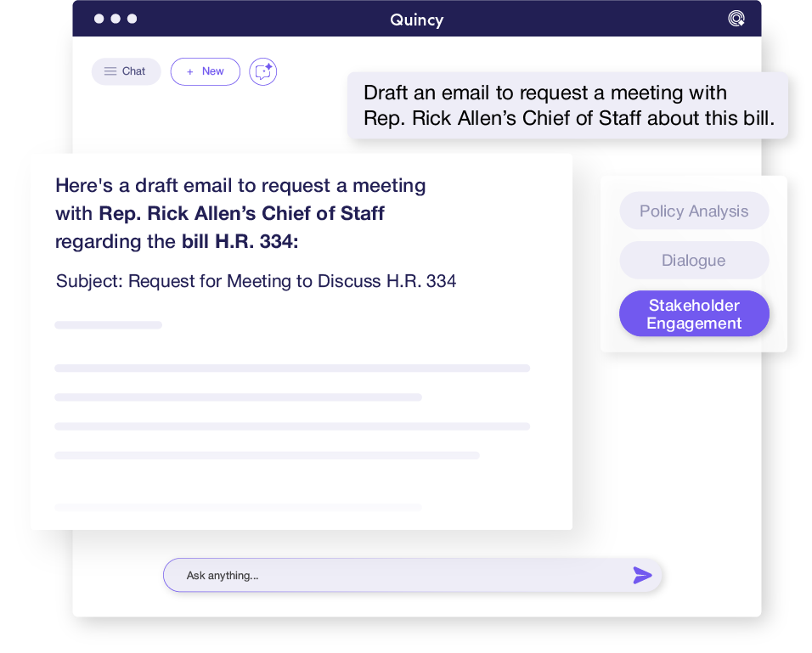Click the middle window control dot
This screenshot has width=812, height=653.
115,19
